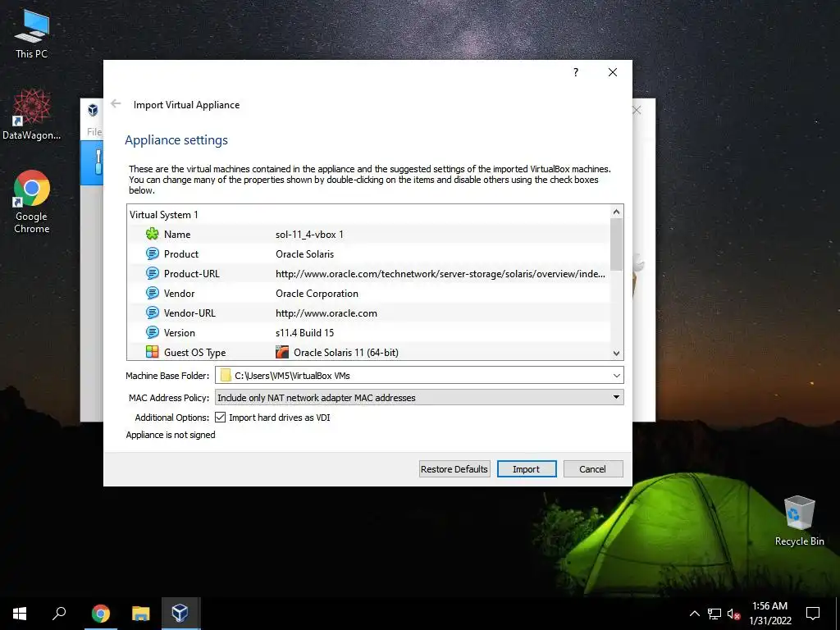This screenshot has height=630, width=840.
Task: Click the Appliance is not signed text
Action: (171, 435)
